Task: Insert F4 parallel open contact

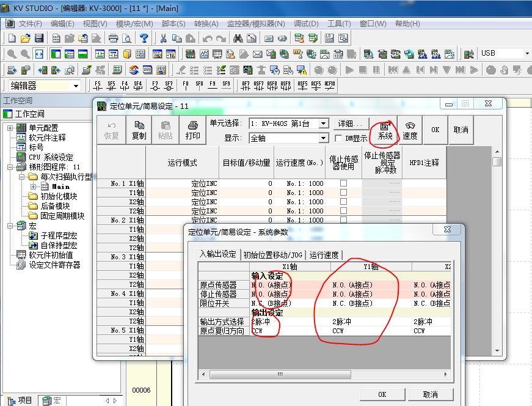Action: click(x=125, y=85)
